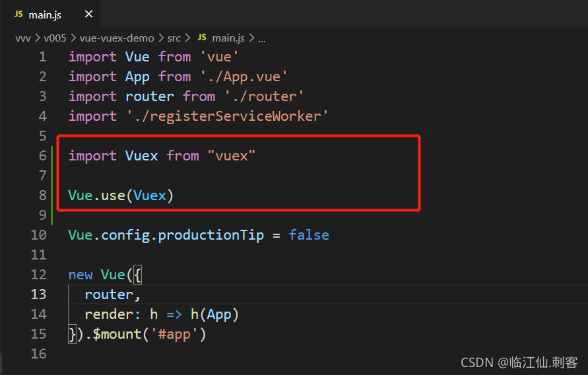The image size is (588, 375).
Task: Click line number 13 in the gutter
Action: [39, 294]
